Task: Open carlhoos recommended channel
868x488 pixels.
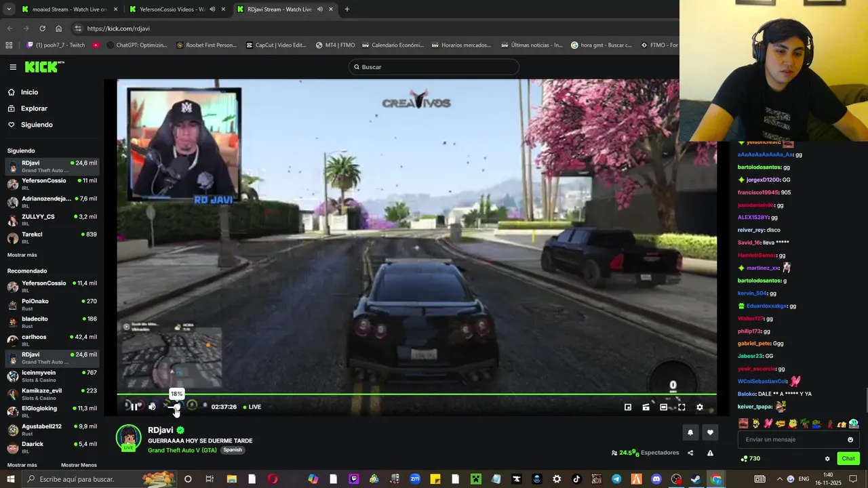Action: 52,340
